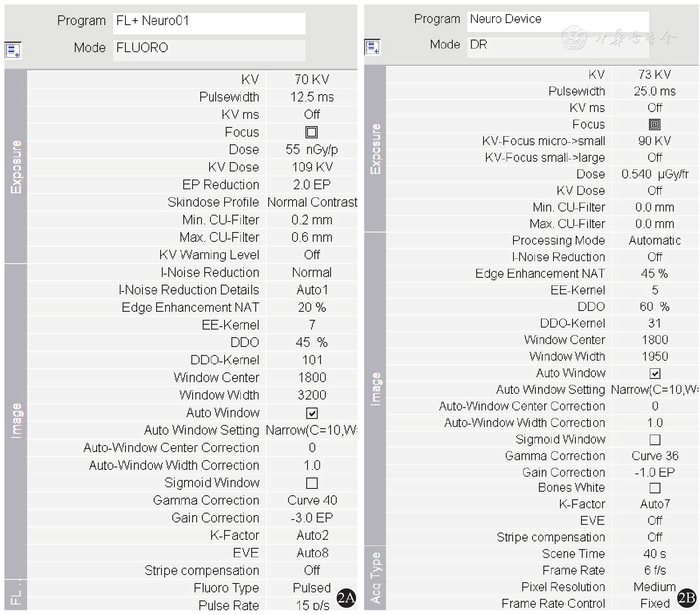Toggle Auto Window checkbox in DR panel
The width and height of the screenshot is (700, 615).
point(655,374)
